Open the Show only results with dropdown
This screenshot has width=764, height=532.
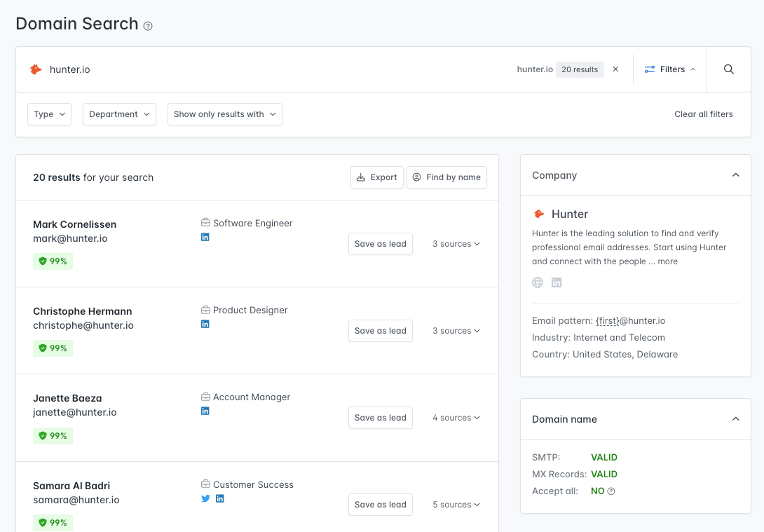tap(224, 114)
